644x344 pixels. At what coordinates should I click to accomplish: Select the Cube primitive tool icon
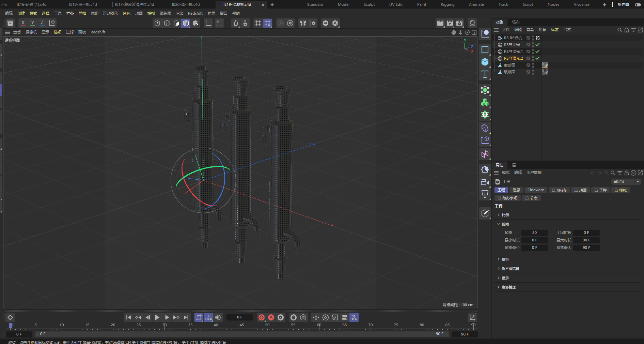485,62
